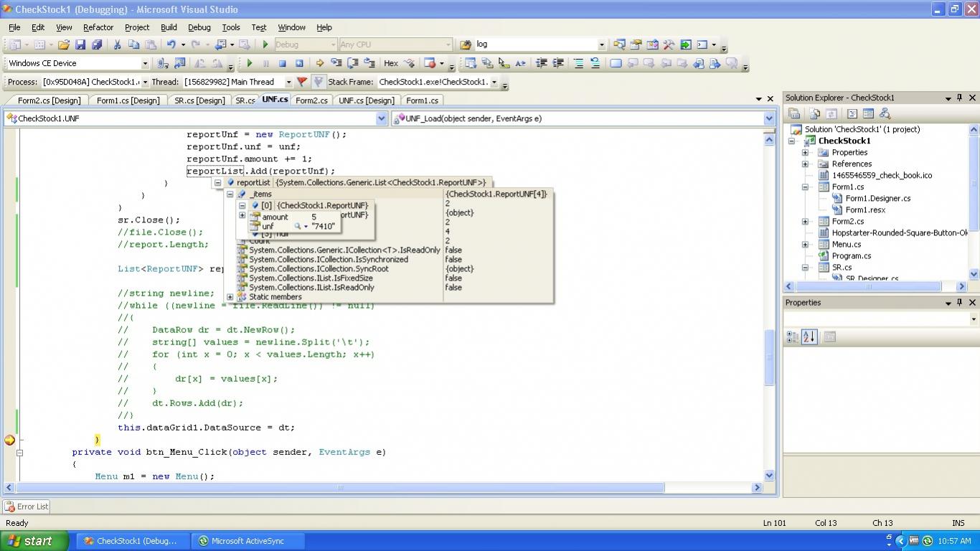Click the Continue debugging play icon
Viewport: 980px width, 551px height.
(x=250, y=63)
